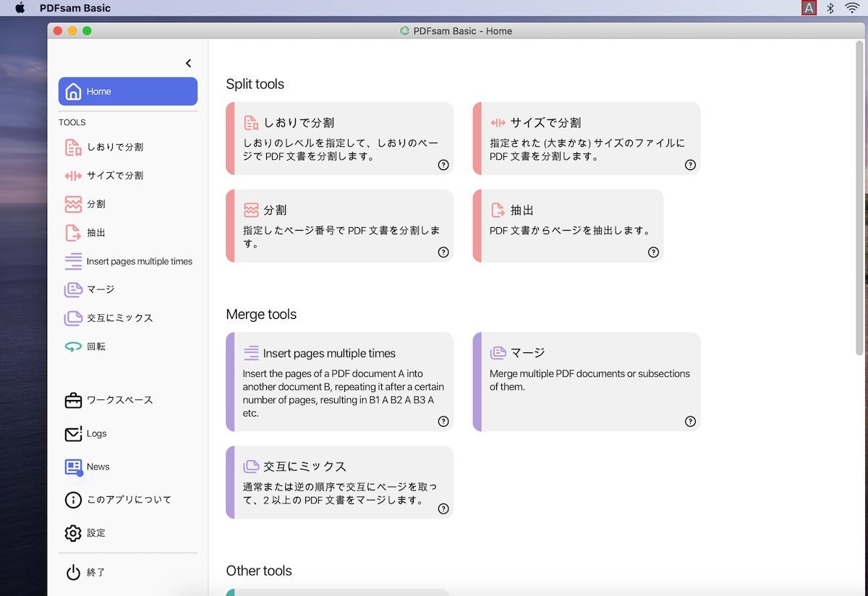Click help icon on しおりで分割 card

point(443,165)
